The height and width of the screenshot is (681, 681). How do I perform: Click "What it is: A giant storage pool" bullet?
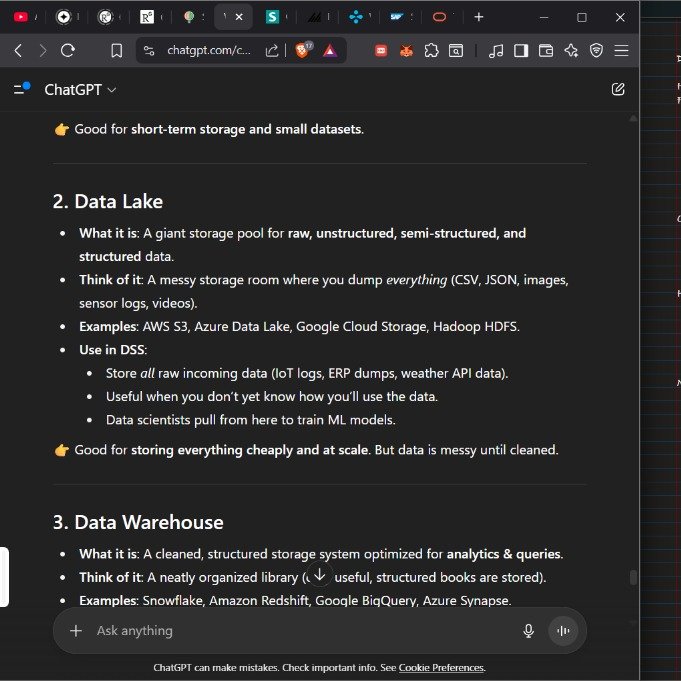[x=302, y=245]
